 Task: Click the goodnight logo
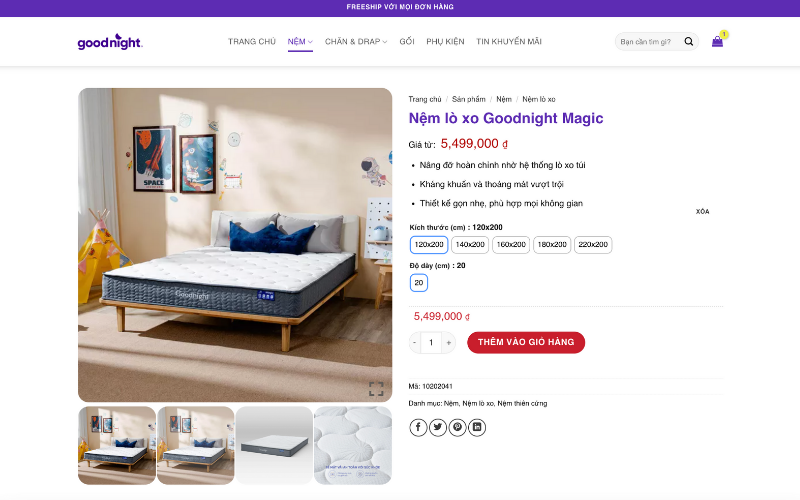(110, 42)
